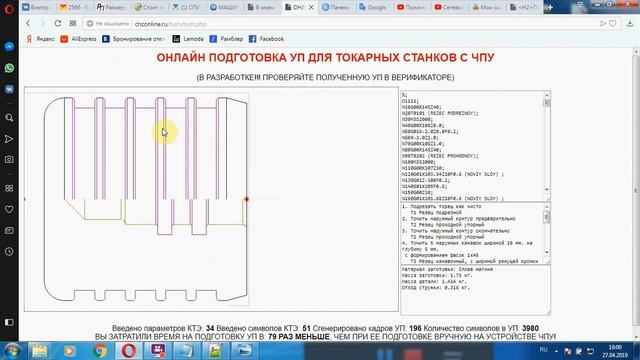This screenshot has height=360, width=640.
Task: Click the RU language indicator in tray
Action: pyautogui.click(x=543, y=350)
